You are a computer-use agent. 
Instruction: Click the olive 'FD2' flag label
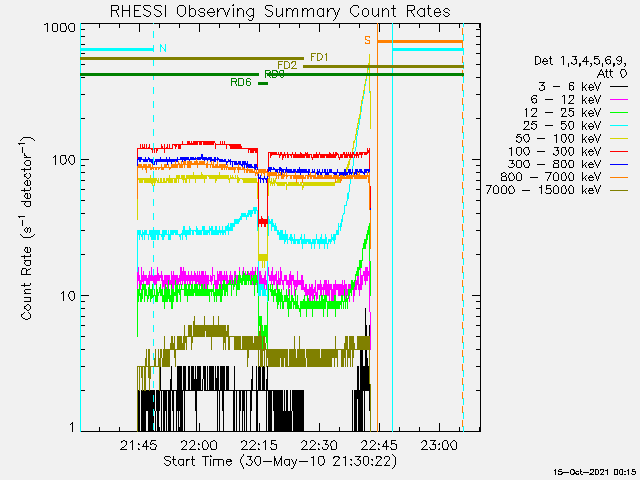[287, 65]
